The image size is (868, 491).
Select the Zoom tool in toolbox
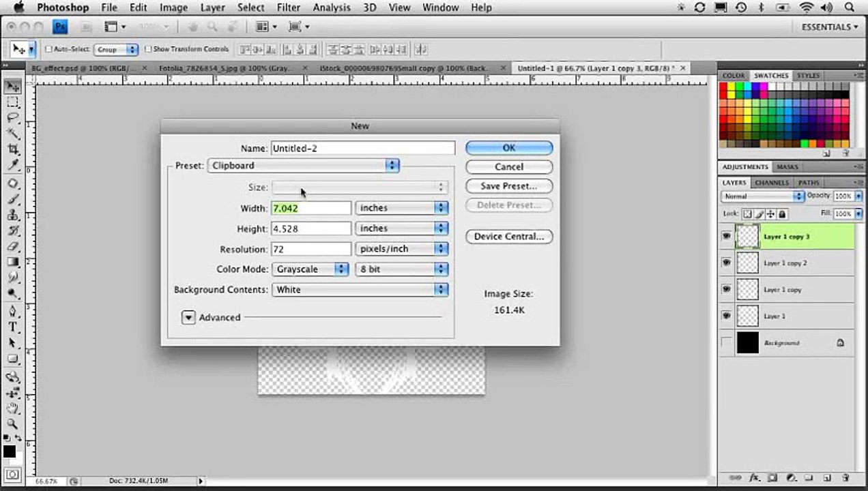click(x=13, y=423)
